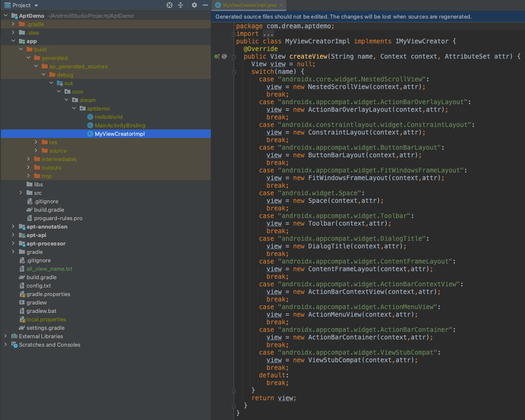
Task: Select the app .gitignore file icon
Action: 30,201
